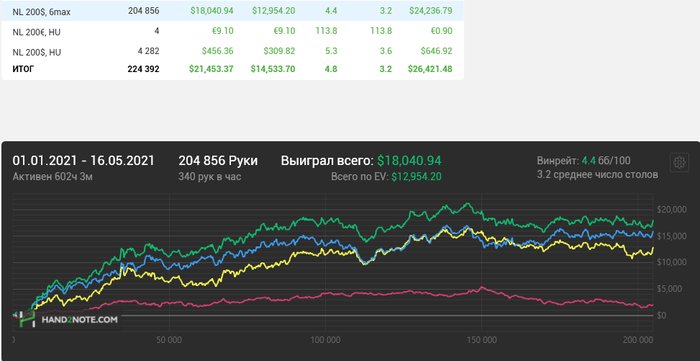Image resolution: width=700 pixels, height=361 pixels.
Task: Click the date range 01.01.2021 - 16.05.2021
Action: point(83,161)
